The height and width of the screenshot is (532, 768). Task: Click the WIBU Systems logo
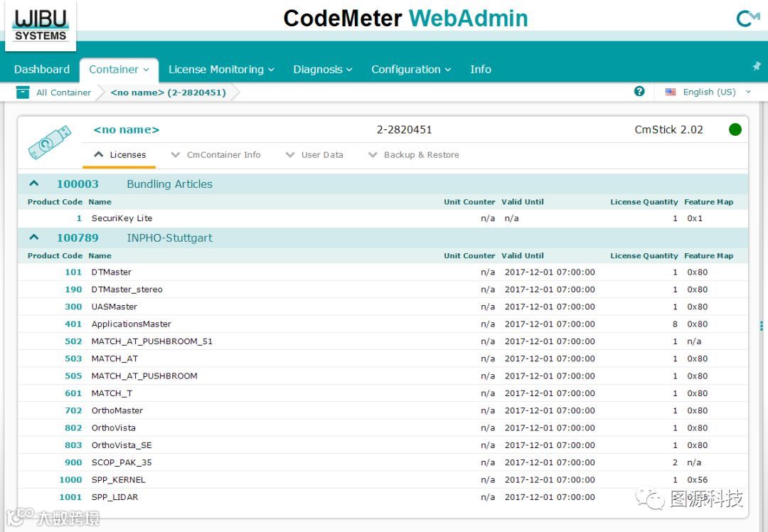41,26
